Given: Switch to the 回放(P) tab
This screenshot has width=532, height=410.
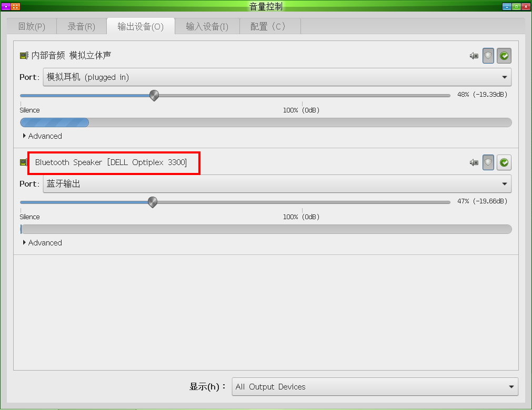Looking at the screenshot, I should point(32,26).
